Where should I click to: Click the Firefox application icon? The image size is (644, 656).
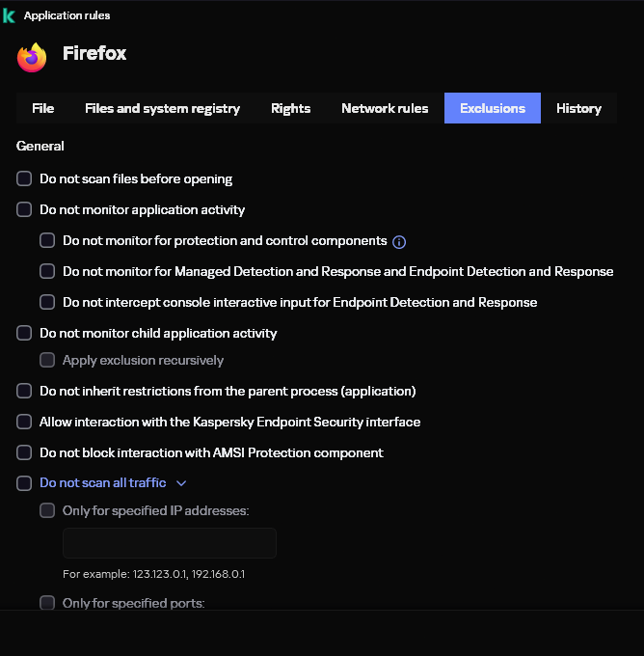coord(32,58)
